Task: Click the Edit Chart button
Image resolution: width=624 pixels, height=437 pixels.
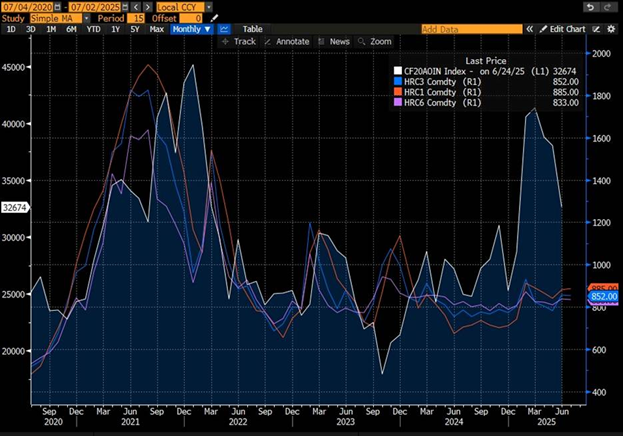Action: click(x=563, y=29)
